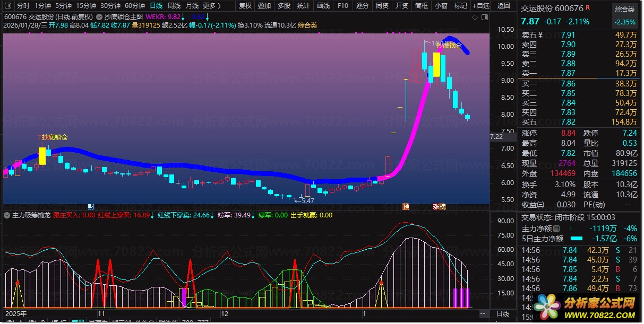Switch to the 周线 weekly period tab

174,6
